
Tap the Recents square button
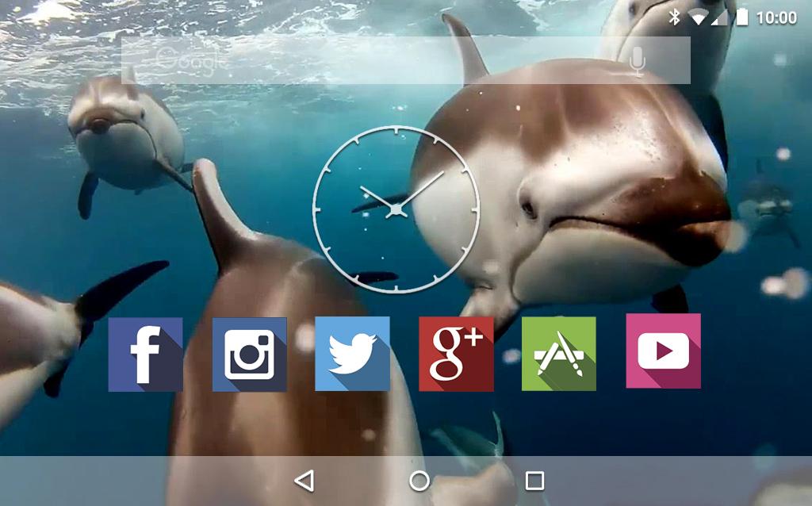coord(534,481)
